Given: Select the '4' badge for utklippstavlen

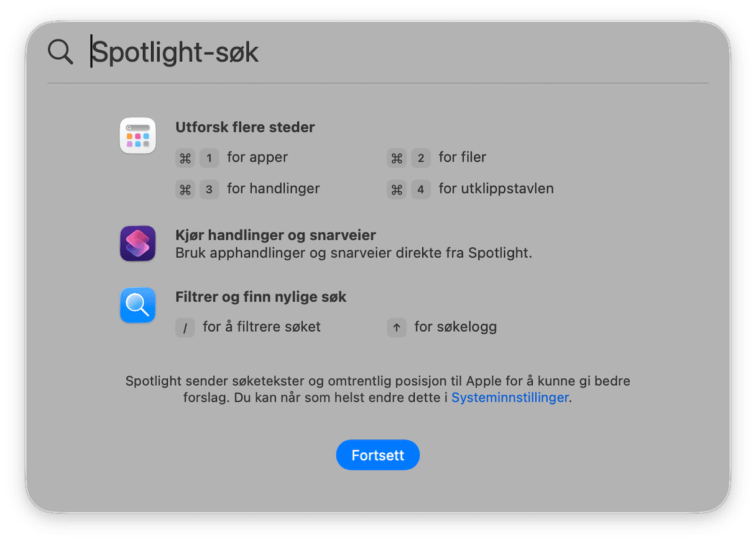Looking at the screenshot, I should click(x=421, y=189).
